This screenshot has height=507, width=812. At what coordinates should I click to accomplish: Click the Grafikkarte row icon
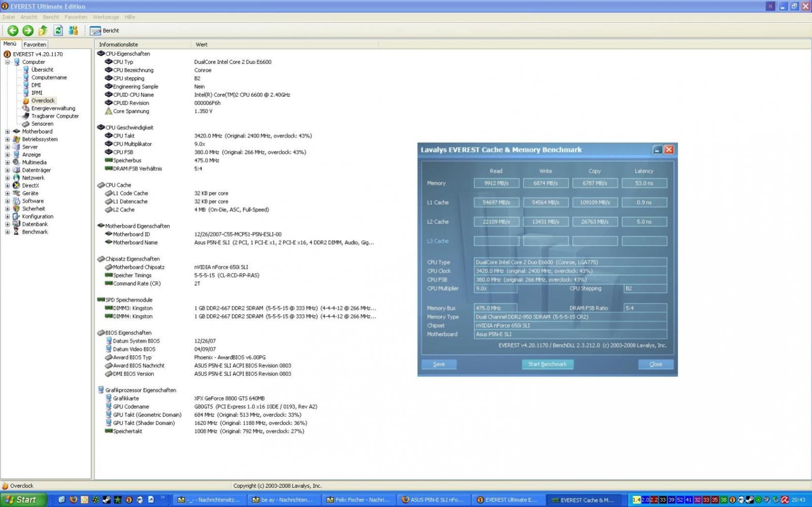[x=108, y=398]
